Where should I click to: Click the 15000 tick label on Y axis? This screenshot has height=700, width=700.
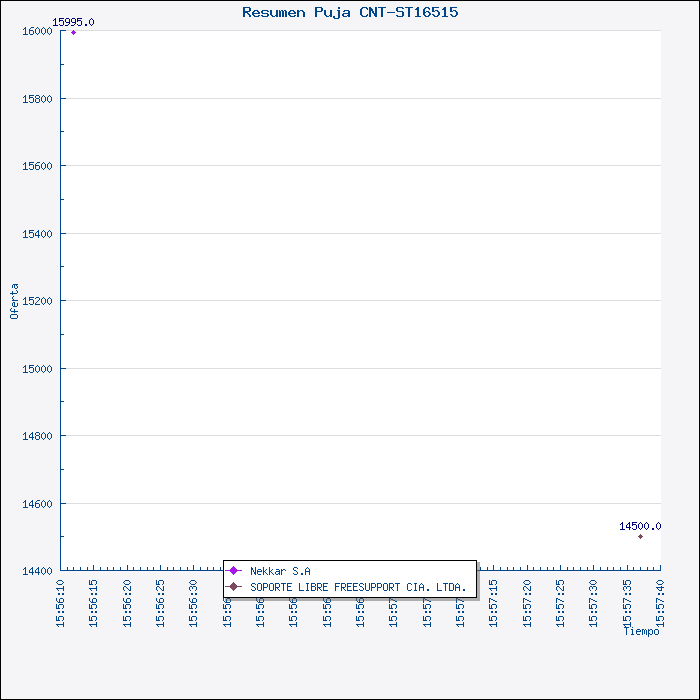tap(38, 369)
